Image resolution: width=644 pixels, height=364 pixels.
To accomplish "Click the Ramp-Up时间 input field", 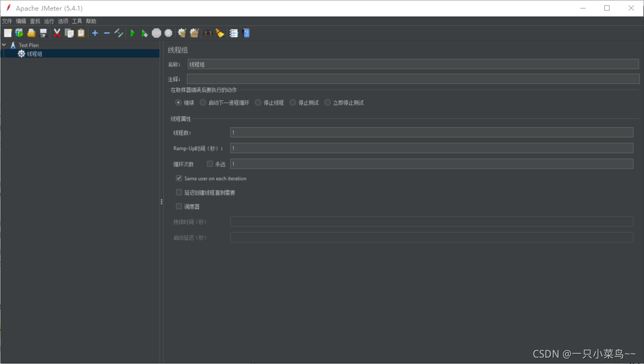I will (431, 148).
